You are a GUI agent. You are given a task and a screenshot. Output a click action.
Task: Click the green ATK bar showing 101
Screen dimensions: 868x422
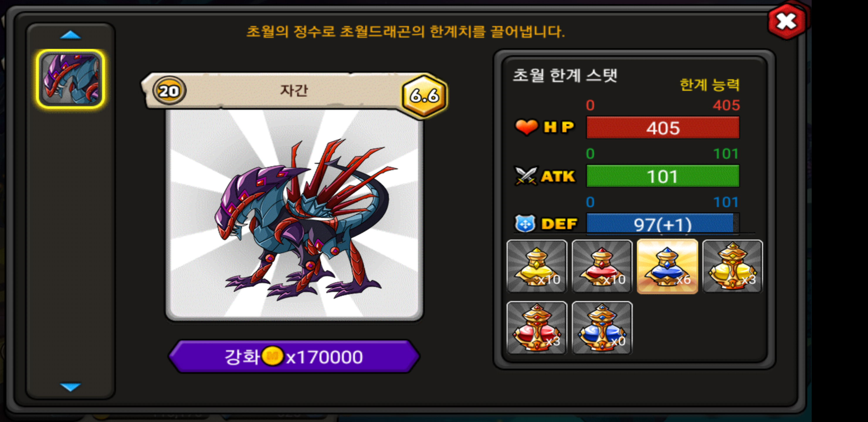[663, 176]
